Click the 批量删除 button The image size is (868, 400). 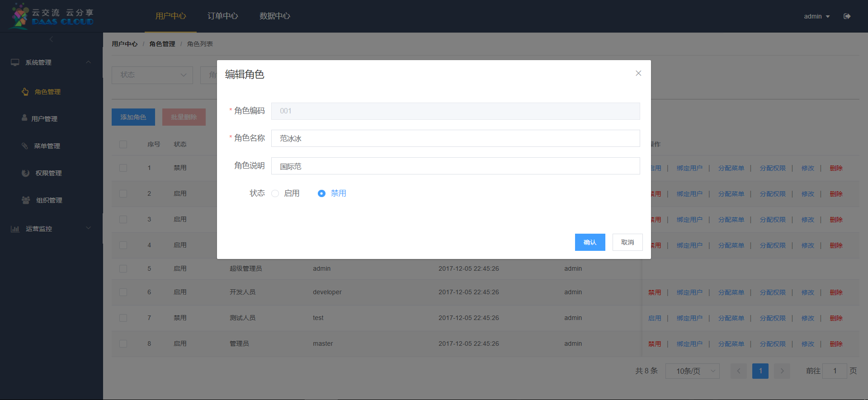(x=184, y=117)
